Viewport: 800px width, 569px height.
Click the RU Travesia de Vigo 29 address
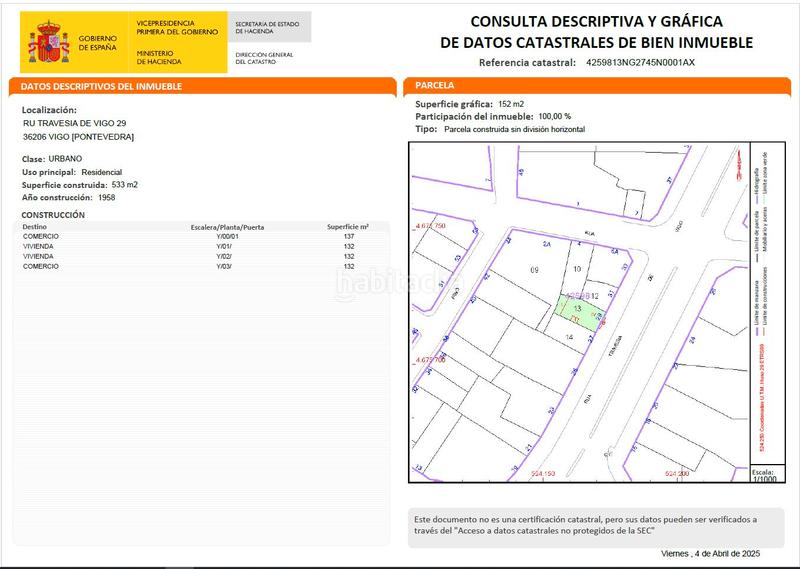point(75,123)
